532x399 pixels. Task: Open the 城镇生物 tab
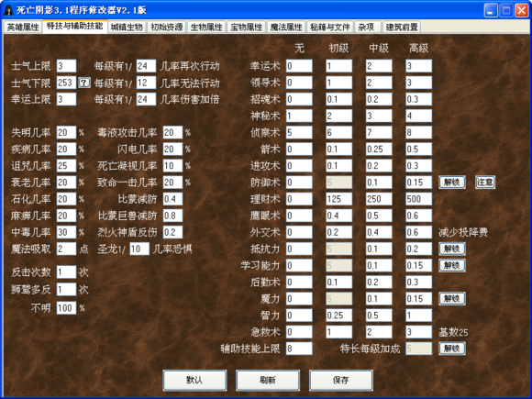127,27
